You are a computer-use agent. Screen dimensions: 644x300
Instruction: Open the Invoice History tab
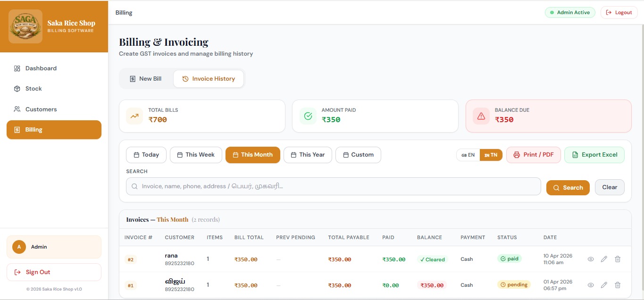tap(209, 78)
